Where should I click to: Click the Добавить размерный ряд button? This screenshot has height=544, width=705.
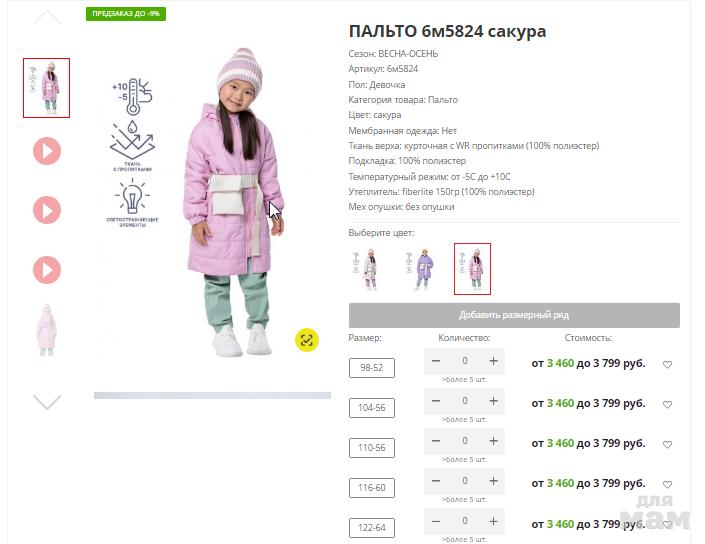coord(514,315)
